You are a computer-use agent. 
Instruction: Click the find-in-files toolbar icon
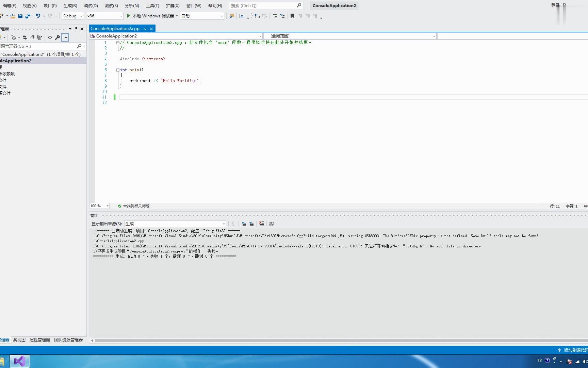[232, 16]
